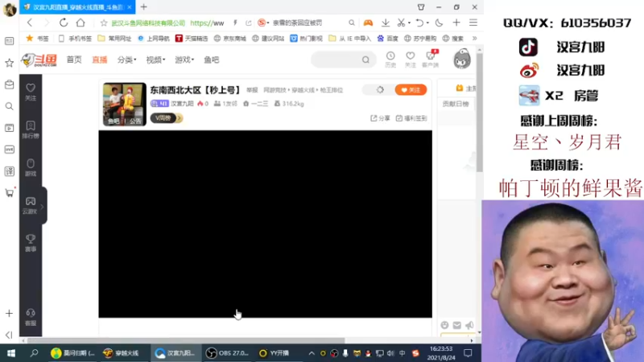
Task: Expand the 分类 dropdown menu
Action: 126,60
